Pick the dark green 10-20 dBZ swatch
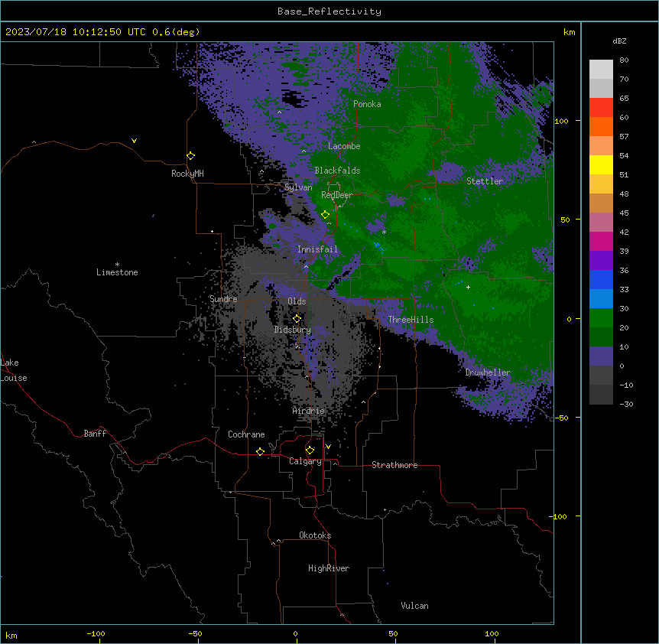659x644 pixels. coord(601,337)
